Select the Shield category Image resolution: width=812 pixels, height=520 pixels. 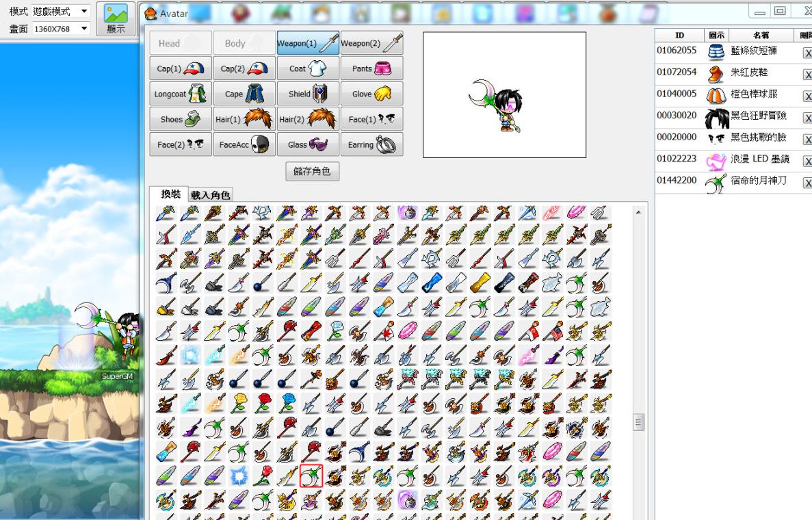tap(308, 94)
